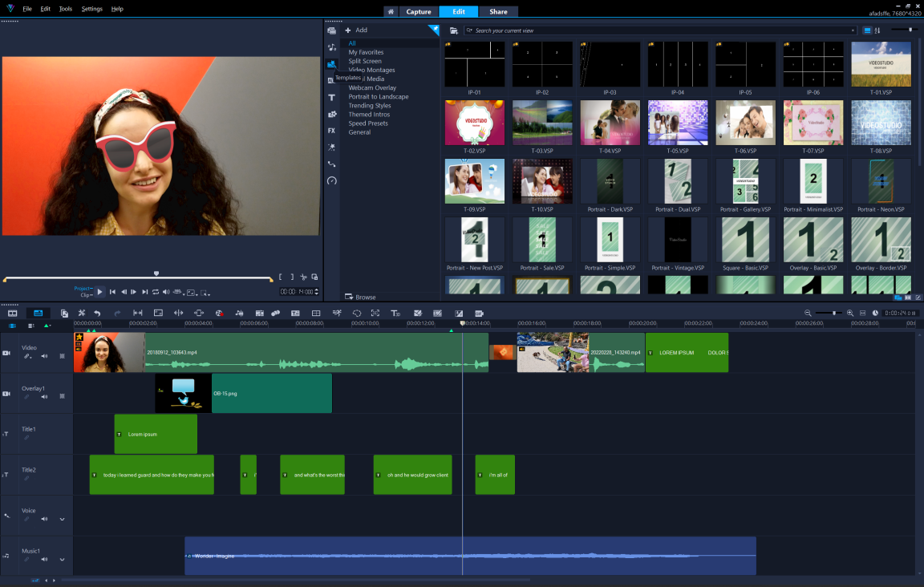Switch to the Share tab
Viewport: 924px width, 587px height.
click(x=498, y=11)
